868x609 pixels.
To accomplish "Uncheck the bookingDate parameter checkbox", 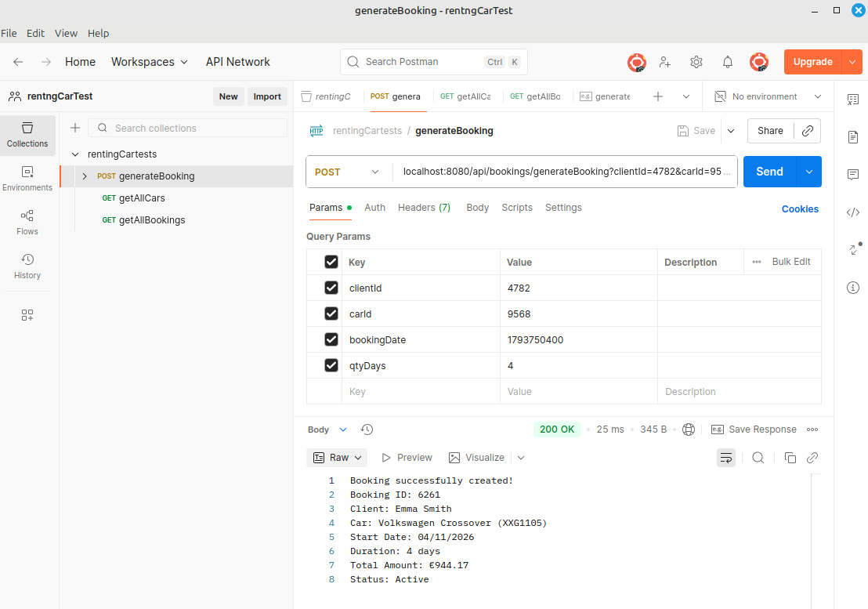I will pos(331,339).
